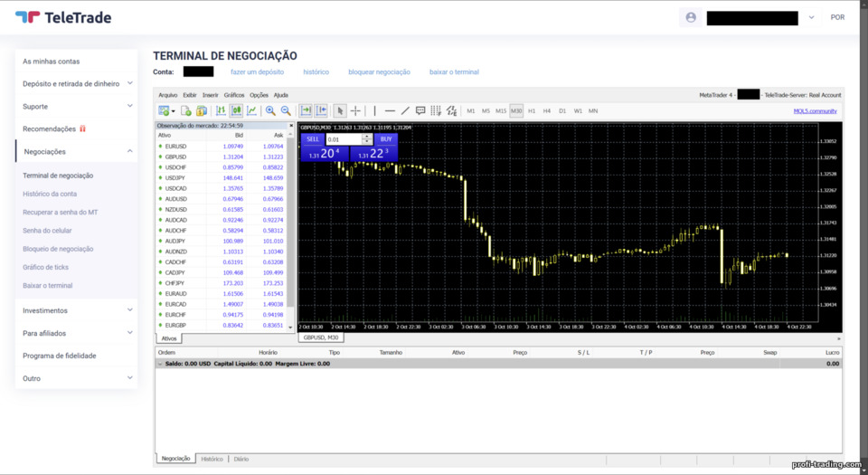Toggle the auto scroll chart icon
This screenshot has height=475, width=868.
306,110
